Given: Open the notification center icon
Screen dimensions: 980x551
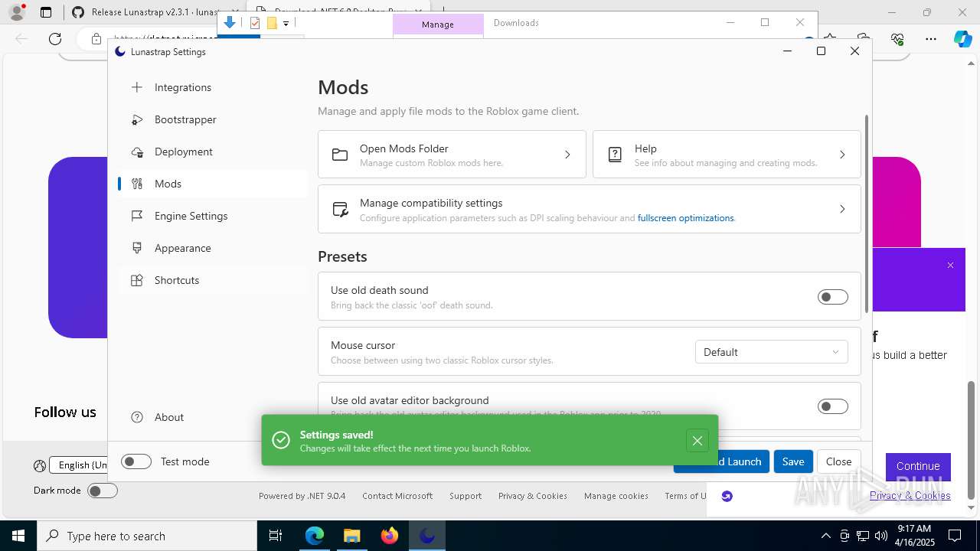Looking at the screenshot, I should point(955,536).
